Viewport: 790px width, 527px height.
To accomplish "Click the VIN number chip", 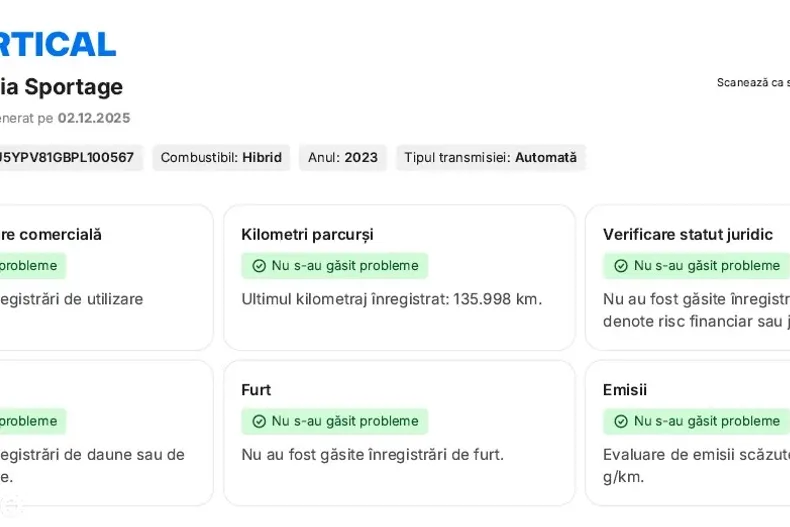I will pyautogui.click(x=66, y=157).
